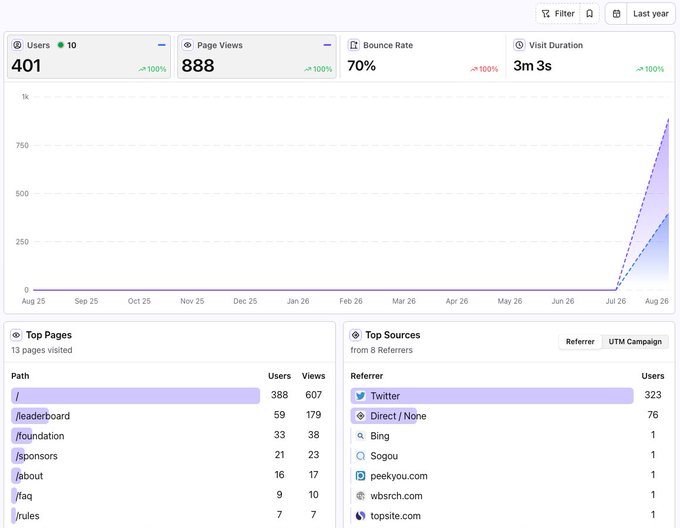Select the /rules path row
Image resolution: width=680 pixels, height=528 pixels.
[x=168, y=515]
